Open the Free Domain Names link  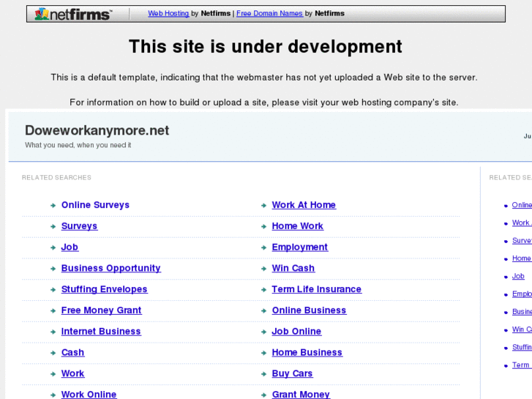point(269,14)
